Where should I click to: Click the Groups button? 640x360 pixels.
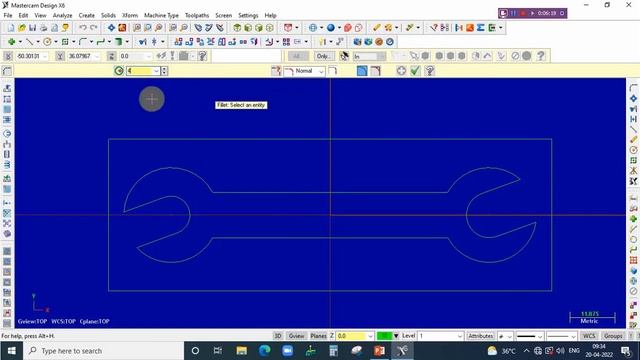pos(613,336)
